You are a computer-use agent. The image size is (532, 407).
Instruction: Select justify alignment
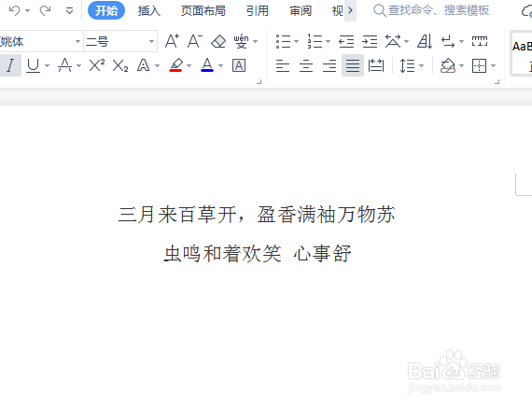click(x=353, y=65)
